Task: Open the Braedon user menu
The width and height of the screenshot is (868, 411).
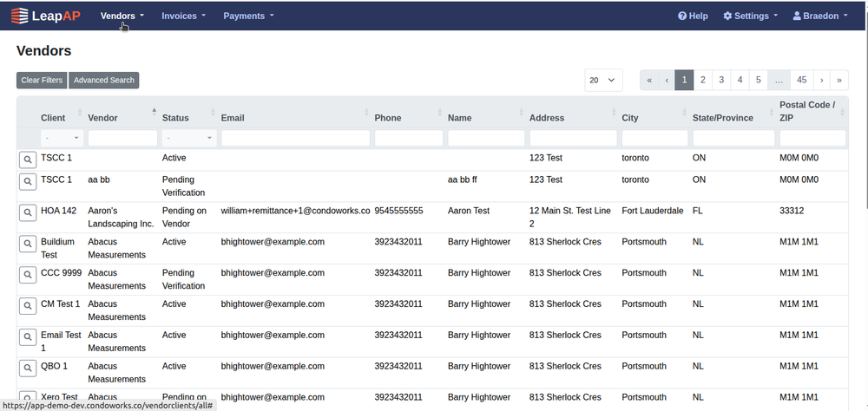Action: [x=820, y=16]
